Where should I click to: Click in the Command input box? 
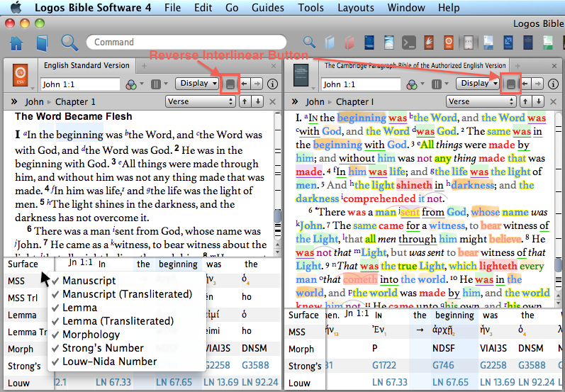click(x=186, y=42)
